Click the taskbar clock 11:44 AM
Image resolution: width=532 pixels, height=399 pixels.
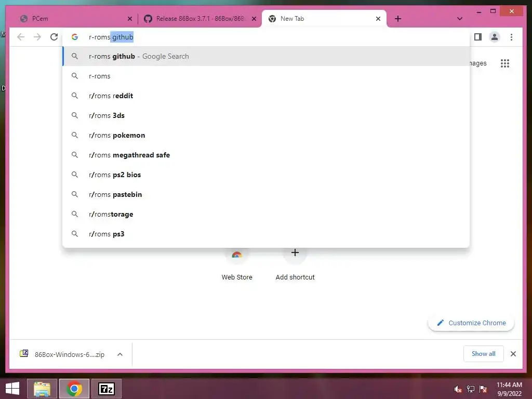pos(509,389)
